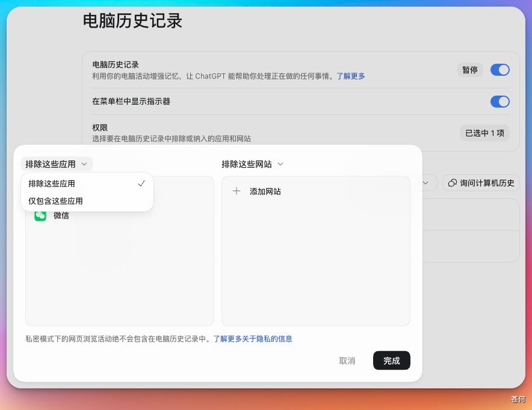Select the WeChat app icon

coord(40,215)
